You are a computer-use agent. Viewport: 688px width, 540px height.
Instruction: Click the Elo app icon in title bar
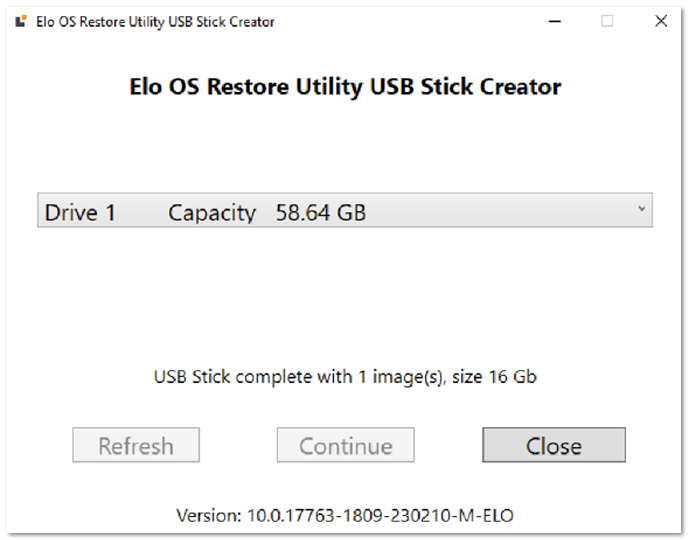point(21,21)
